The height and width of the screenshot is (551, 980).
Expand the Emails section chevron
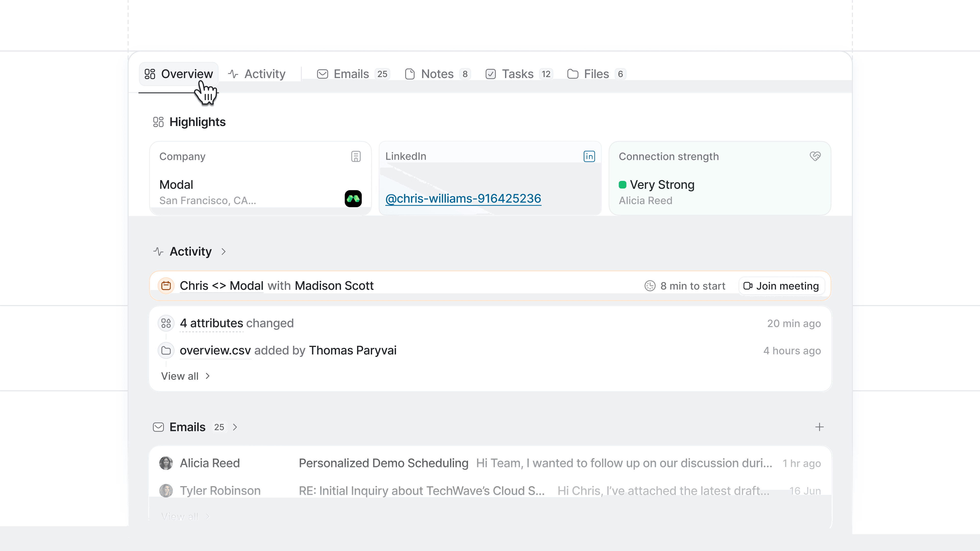point(235,427)
